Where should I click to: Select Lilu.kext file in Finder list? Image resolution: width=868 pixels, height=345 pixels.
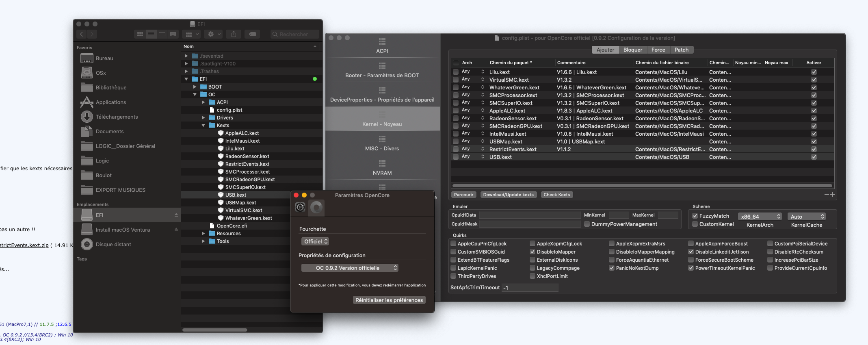pyautogui.click(x=235, y=149)
